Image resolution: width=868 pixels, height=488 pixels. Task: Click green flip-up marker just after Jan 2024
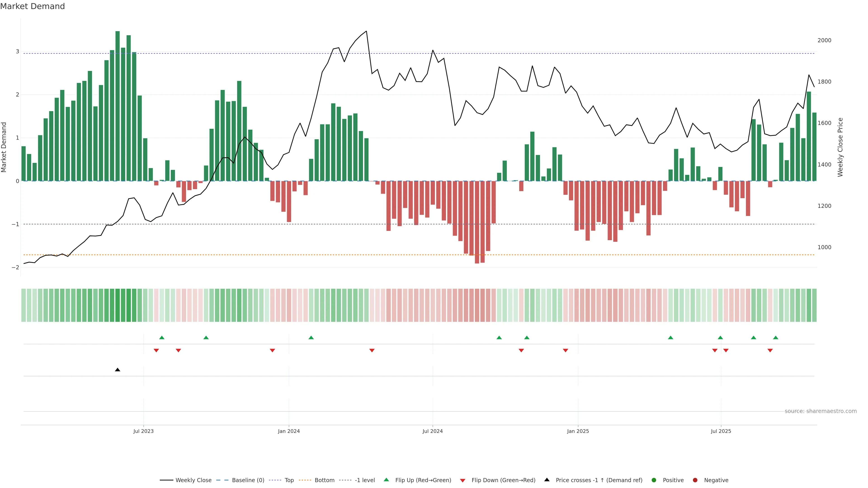[311, 338]
